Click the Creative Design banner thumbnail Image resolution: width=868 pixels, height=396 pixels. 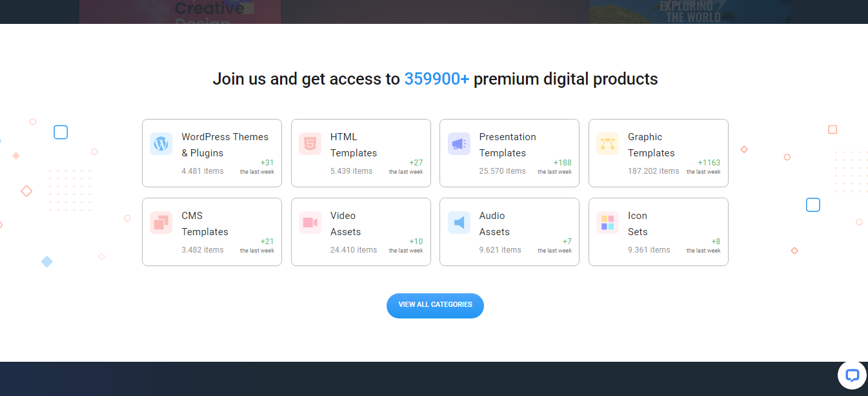[179, 12]
